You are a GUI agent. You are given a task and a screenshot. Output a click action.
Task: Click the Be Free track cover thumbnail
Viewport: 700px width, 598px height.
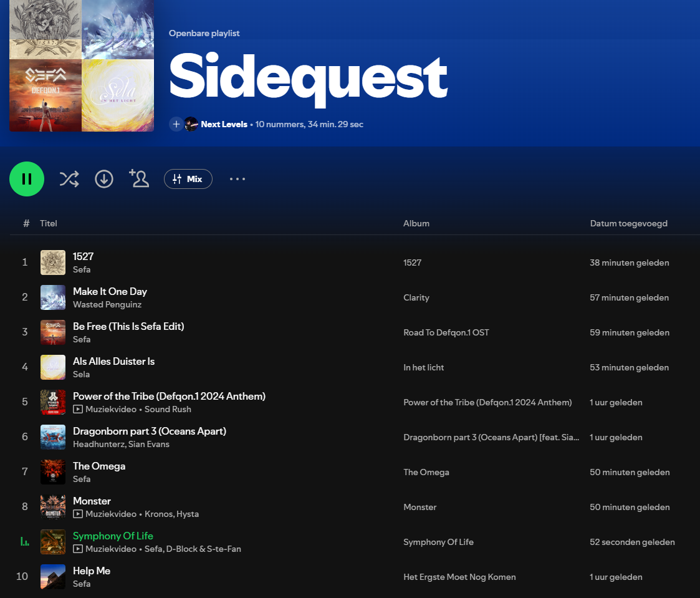(53, 332)
